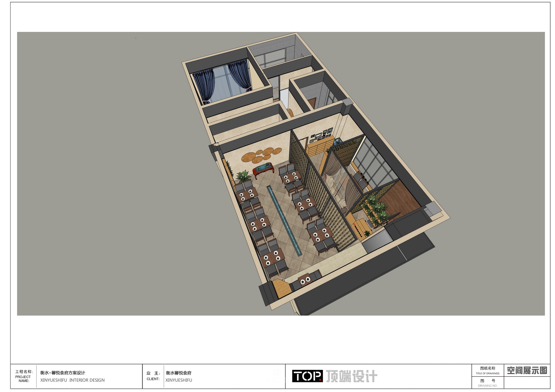Click the XINYUESHIFU INTERIOR DESIGN project text
This screenshot has width=555, height=392.
[73, 380]
